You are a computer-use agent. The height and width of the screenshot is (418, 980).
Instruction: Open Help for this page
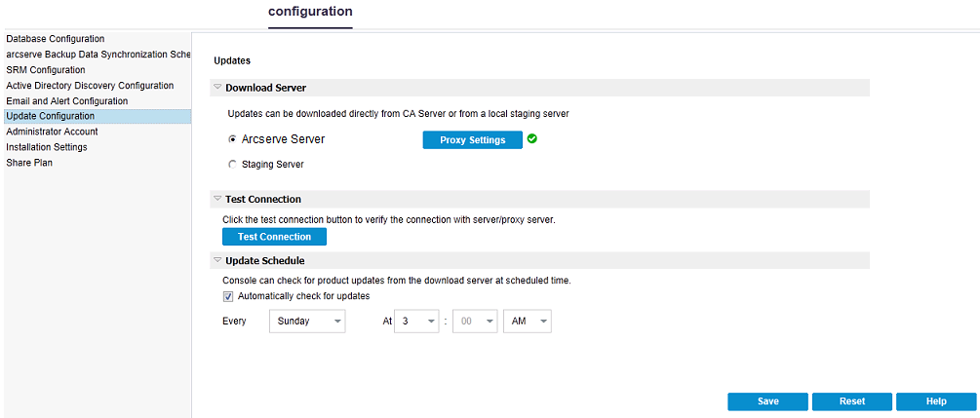(936, 401)
